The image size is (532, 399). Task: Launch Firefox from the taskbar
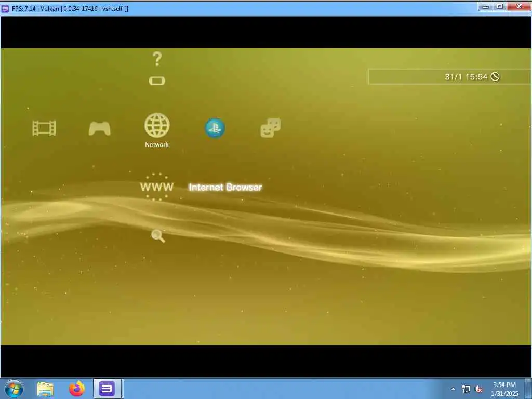coord(77,389)
